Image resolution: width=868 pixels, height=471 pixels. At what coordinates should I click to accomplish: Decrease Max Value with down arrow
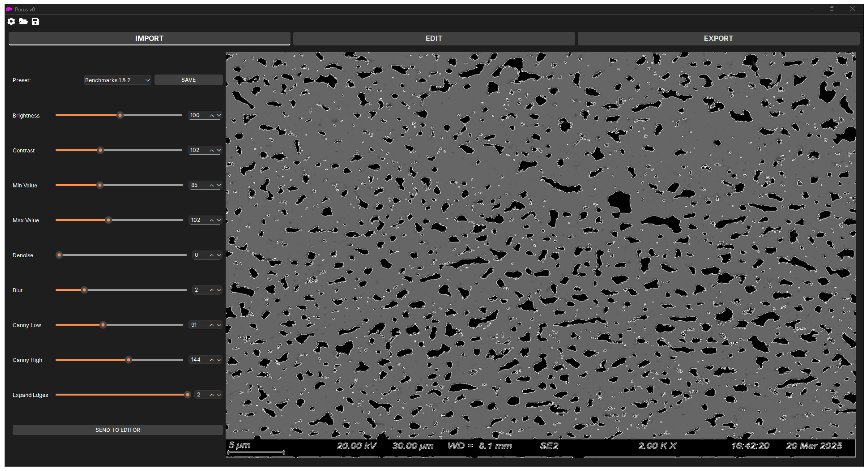click(x=219, y=220)
